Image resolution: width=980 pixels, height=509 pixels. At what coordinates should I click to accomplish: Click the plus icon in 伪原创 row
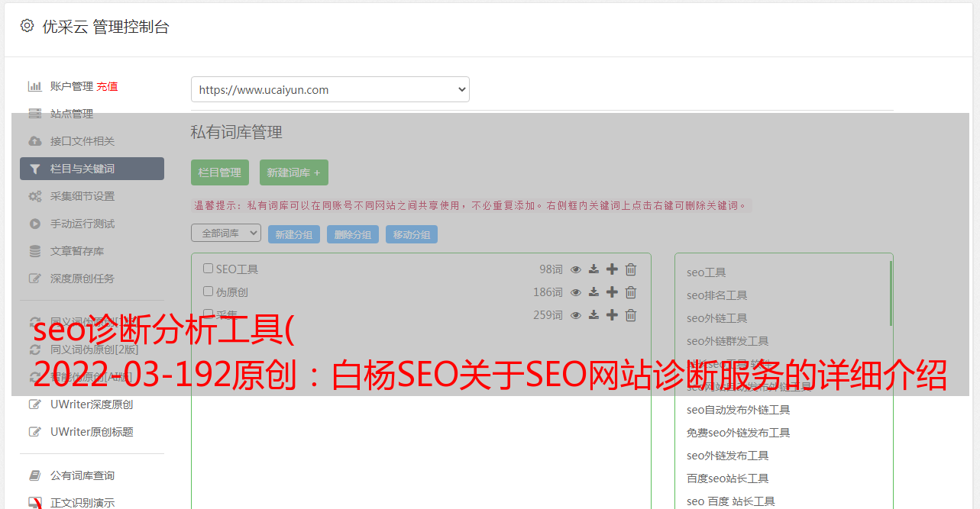tap(612, 292)
